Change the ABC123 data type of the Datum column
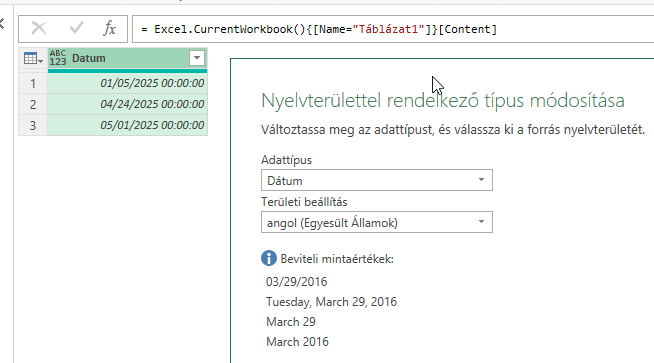The image size is (654, 363). [x=58, y=58]
